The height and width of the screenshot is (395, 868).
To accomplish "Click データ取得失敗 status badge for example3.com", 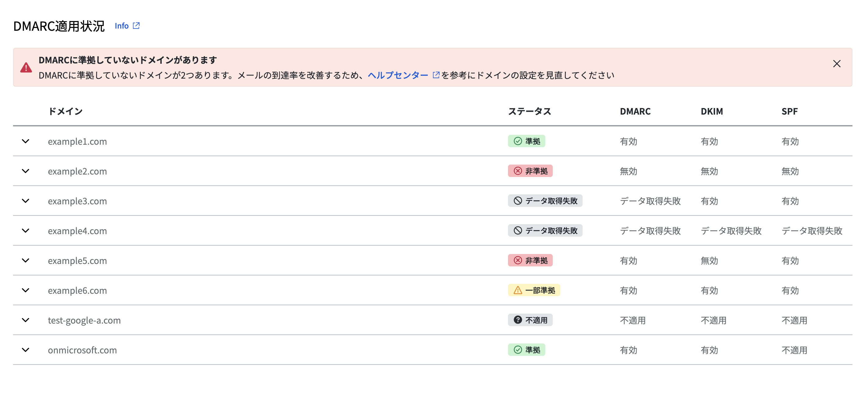I will click(x=545, y=201).
